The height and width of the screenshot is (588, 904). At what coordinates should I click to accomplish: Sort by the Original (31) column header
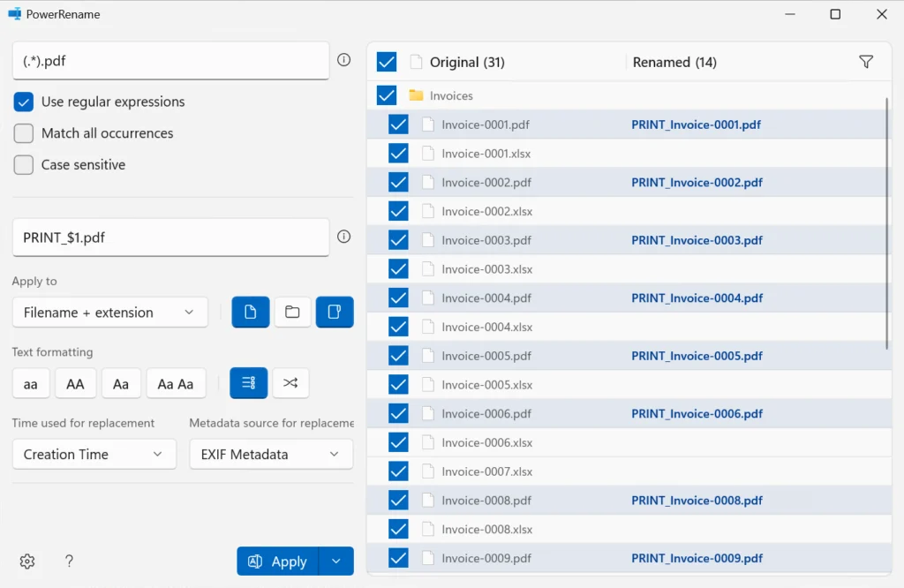point(467,63)
